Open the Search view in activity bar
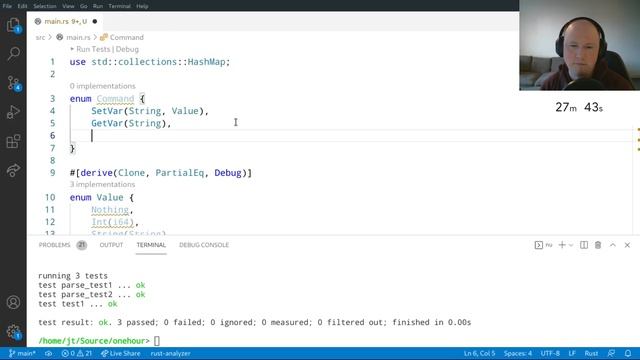 coord(13,53)
